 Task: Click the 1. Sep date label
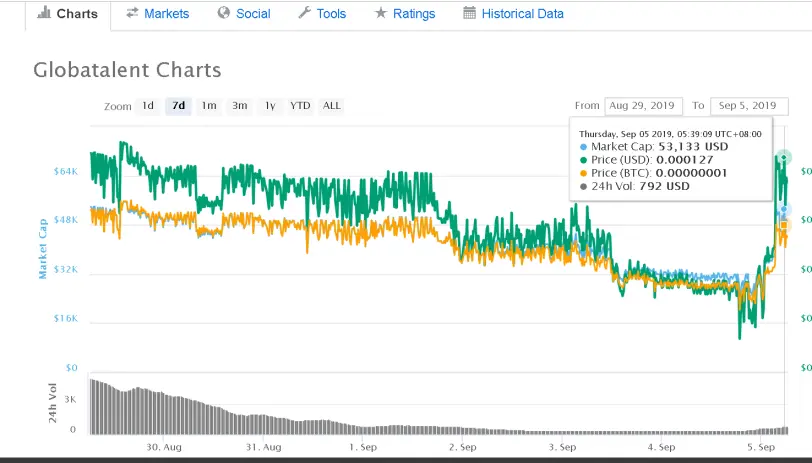[363, 447]
